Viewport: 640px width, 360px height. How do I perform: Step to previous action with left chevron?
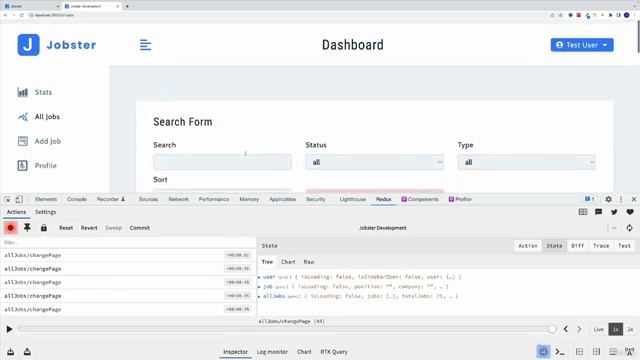click(566, 329)
